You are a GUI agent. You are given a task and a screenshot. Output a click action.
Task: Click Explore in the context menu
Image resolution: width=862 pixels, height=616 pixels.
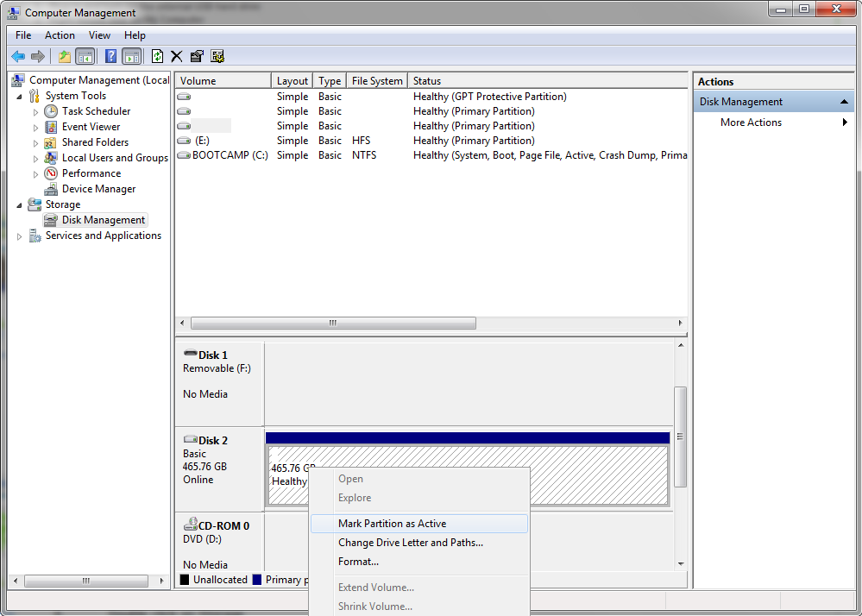click(418, 498)
